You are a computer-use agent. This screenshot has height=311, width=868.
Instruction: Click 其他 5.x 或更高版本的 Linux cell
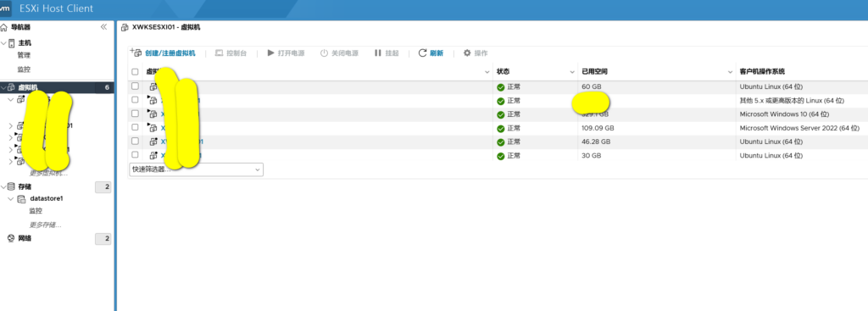coord(792,100)
